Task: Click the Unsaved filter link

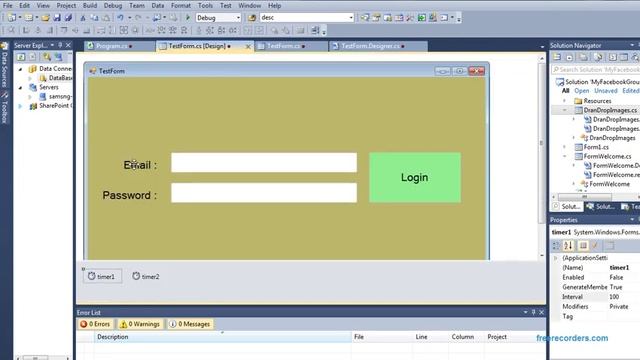Action: point(606,91)
